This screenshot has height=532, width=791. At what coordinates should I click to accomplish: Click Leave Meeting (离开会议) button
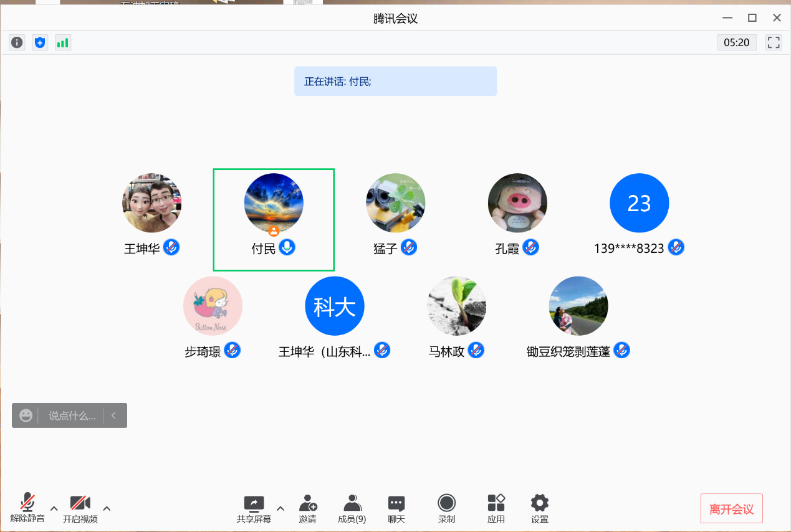click(731, 509)
